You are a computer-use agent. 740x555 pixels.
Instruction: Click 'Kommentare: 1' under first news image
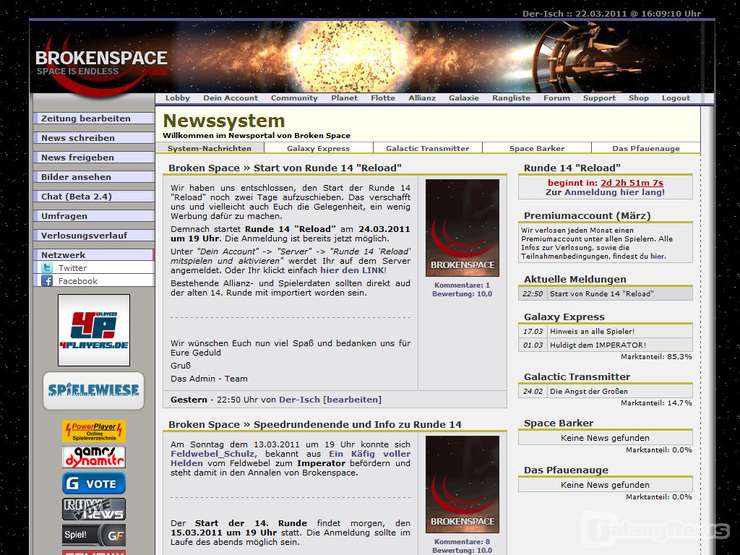click(462, 285)
